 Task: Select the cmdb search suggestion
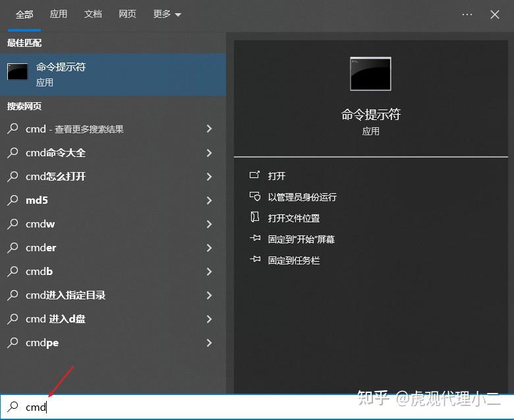pyautogui.click(x=113, y=272)
